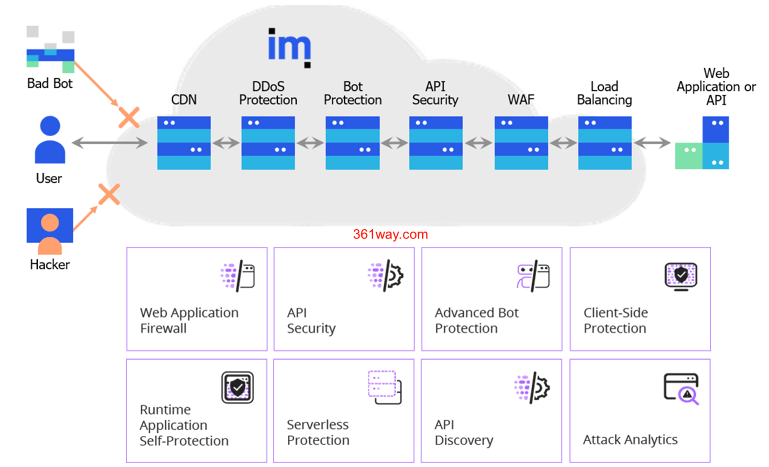Click the CDN server icon

point(184,142)
